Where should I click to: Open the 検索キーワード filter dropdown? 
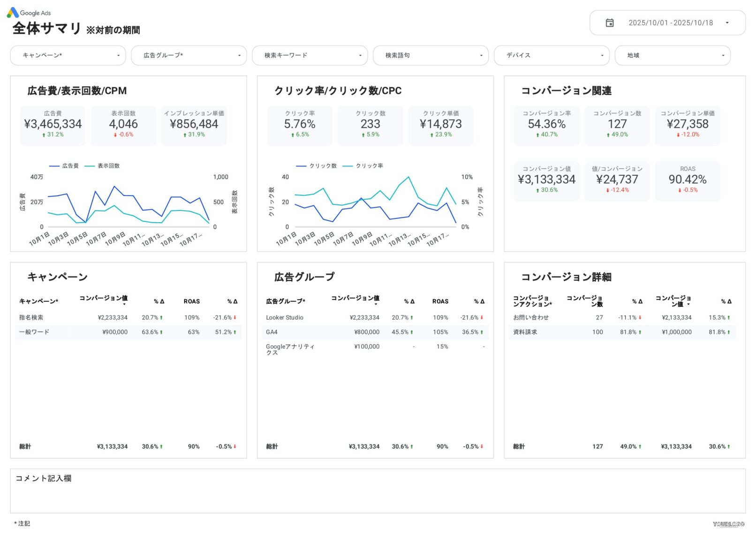[x=310, y=55]
